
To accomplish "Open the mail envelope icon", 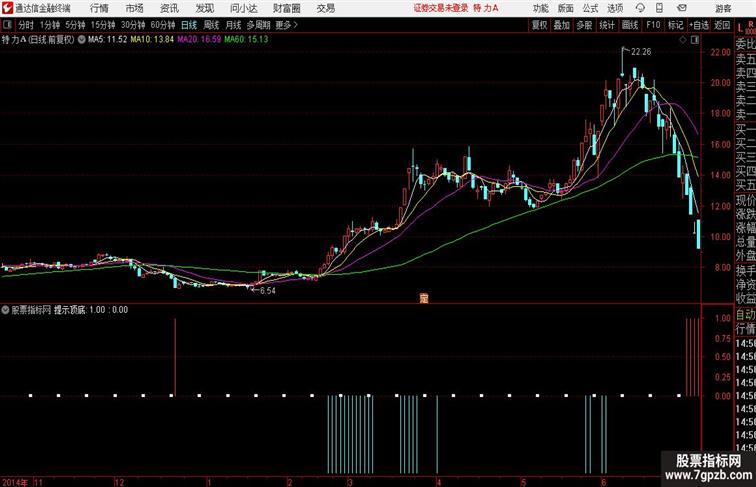I will click(x=682, y=8).
